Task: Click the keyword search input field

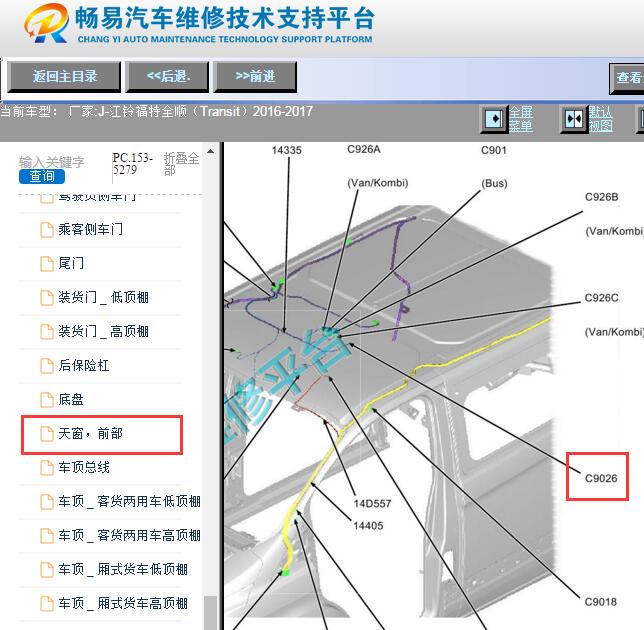Action: pos(52,162)
